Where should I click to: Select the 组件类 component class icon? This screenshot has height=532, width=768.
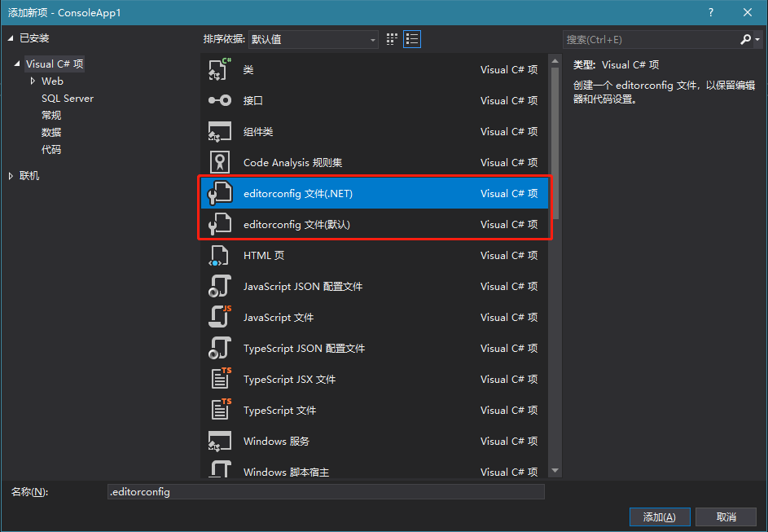click(x=220, y=131)
